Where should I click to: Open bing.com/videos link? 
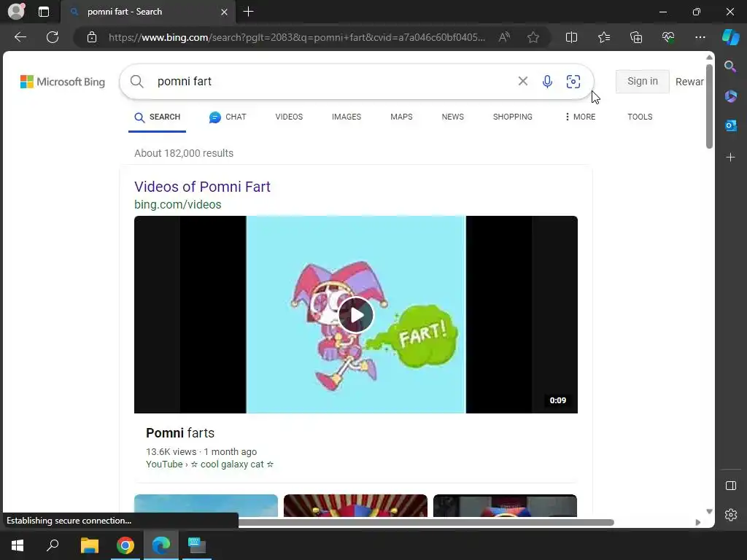[178, 204]
